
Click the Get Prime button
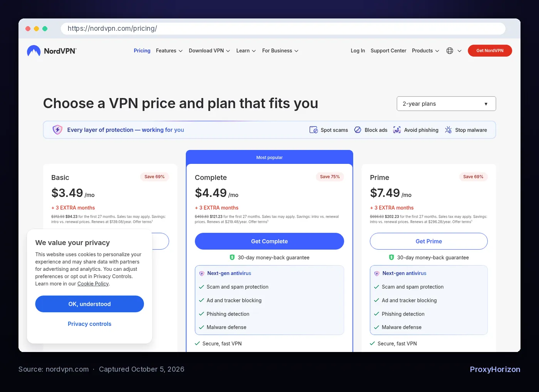click(429, 241)
